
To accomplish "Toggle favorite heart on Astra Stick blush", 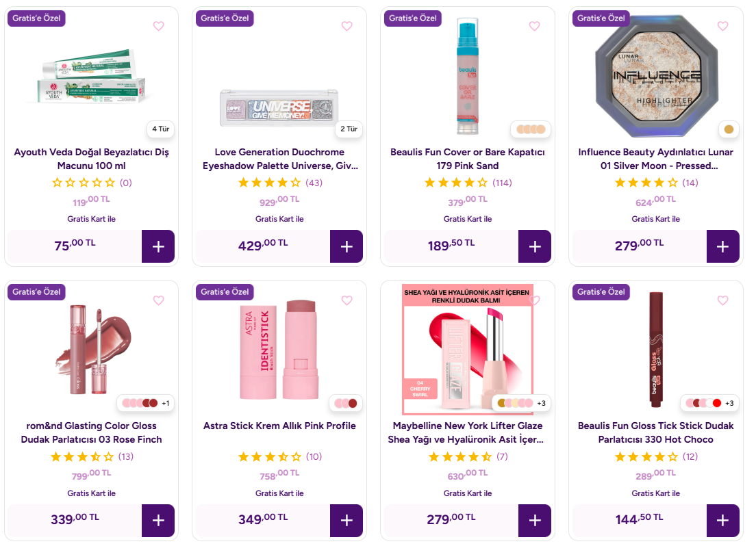I will pos(346,300).
